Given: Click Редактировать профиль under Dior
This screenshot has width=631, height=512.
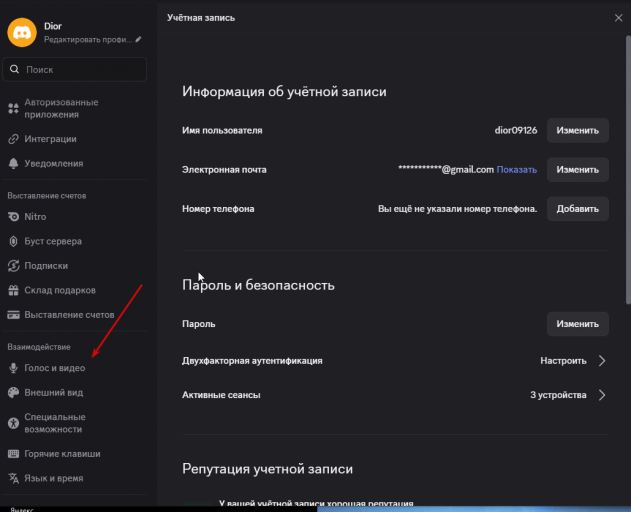Looking at the screenshot, I should click(x=88, y=39).
